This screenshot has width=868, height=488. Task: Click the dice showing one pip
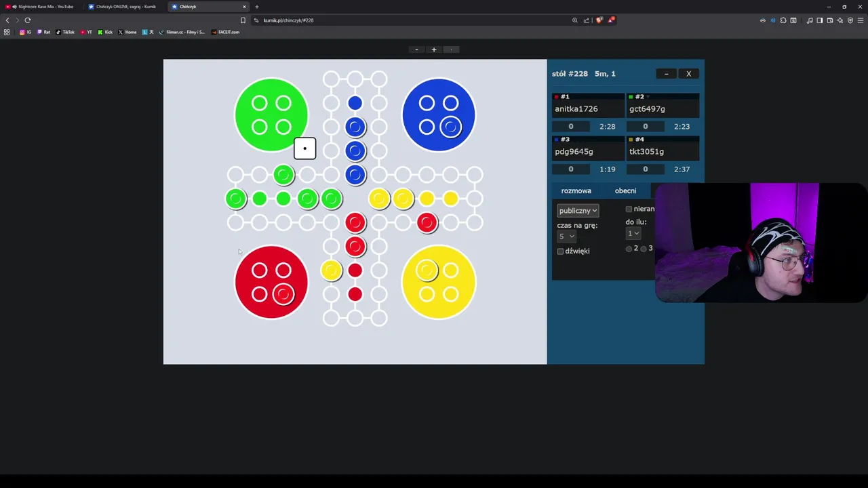click(x=304, y=148)
